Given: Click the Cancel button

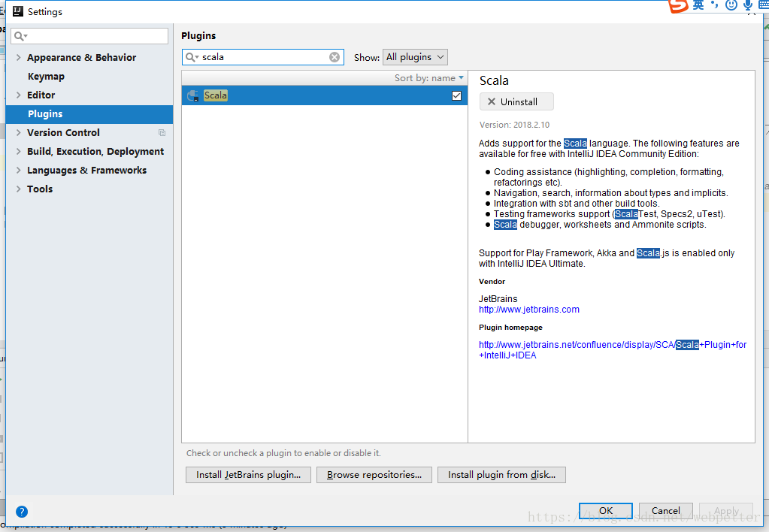Looking at the screenshot, I should pos(665,510).
